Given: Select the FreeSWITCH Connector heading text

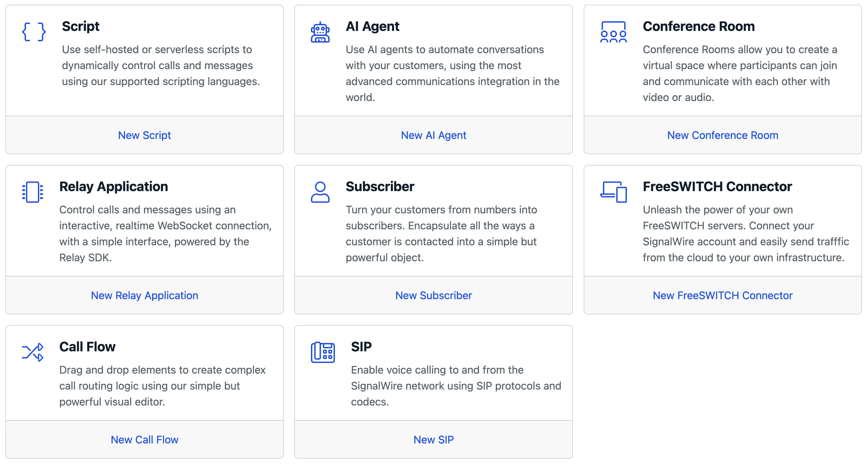Looking at the screenshot, I should tap(717, 186).
